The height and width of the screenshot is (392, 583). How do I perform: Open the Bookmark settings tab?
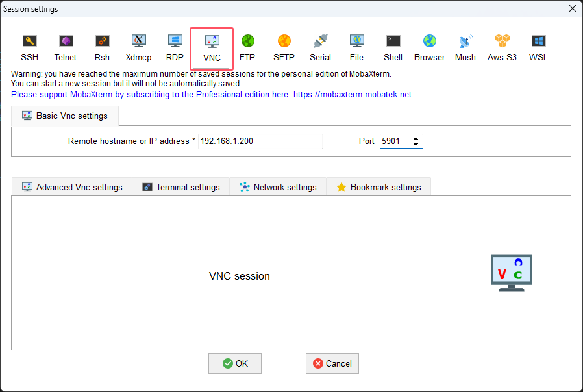tap(378, 187)
